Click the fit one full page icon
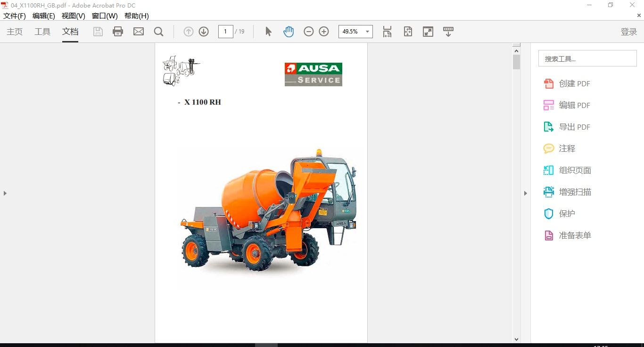The width and height of the screenshot is (644, 347). coord(407,31)
